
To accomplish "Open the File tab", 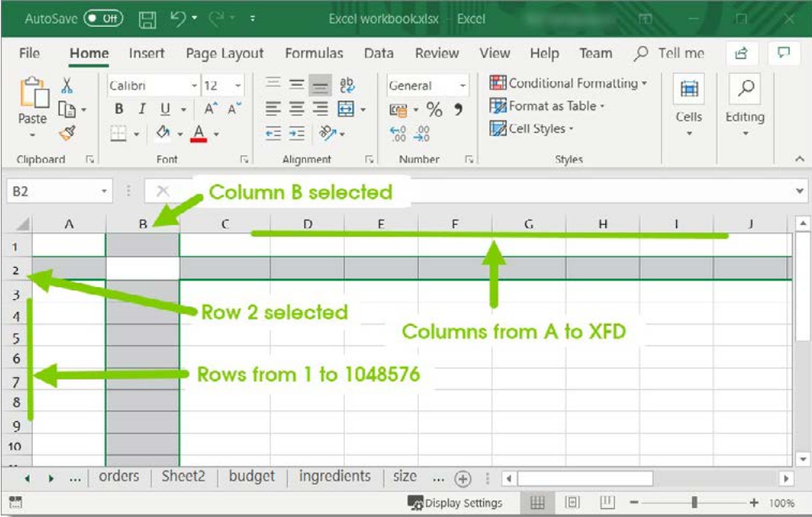I will 29,53.
